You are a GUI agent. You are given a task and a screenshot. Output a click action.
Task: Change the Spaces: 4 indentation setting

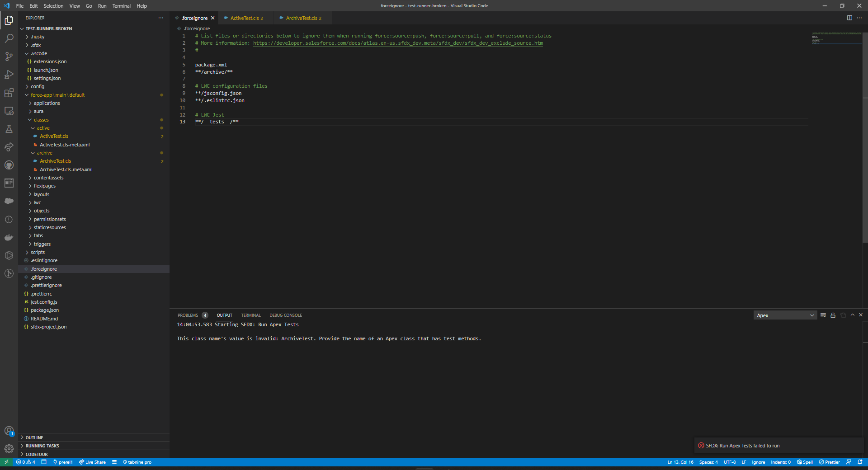pyautogui.click(x=708, y=462)
